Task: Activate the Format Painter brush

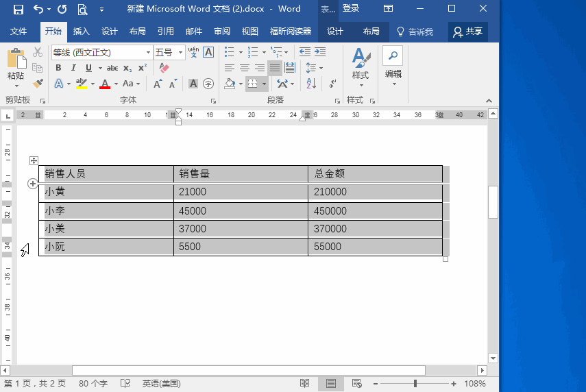Action: pyautogui.click(x=38, y=83)
